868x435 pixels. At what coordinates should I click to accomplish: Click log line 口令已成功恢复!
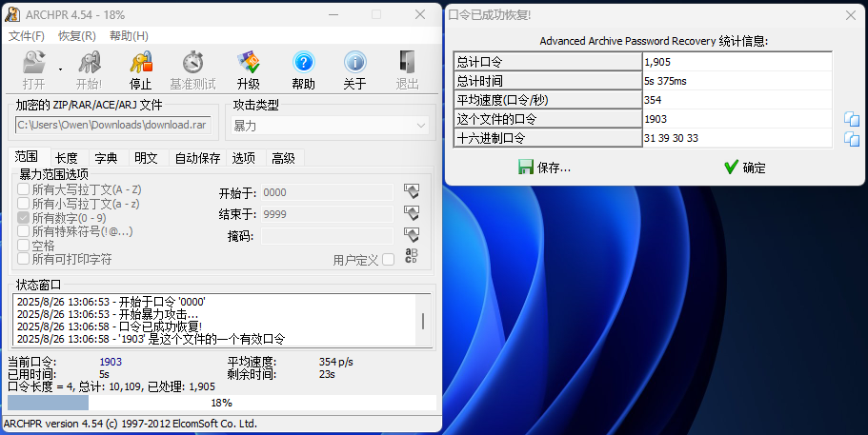[x=110, y=326]
